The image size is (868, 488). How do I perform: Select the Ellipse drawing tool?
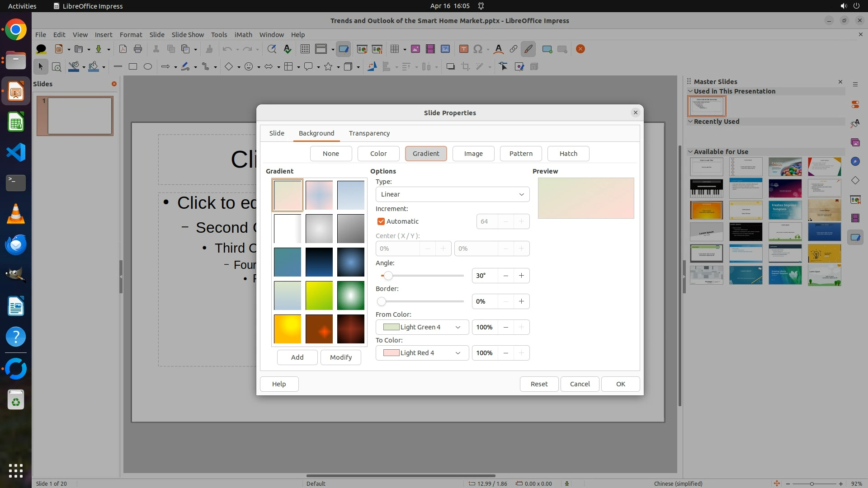coord(148,67)
